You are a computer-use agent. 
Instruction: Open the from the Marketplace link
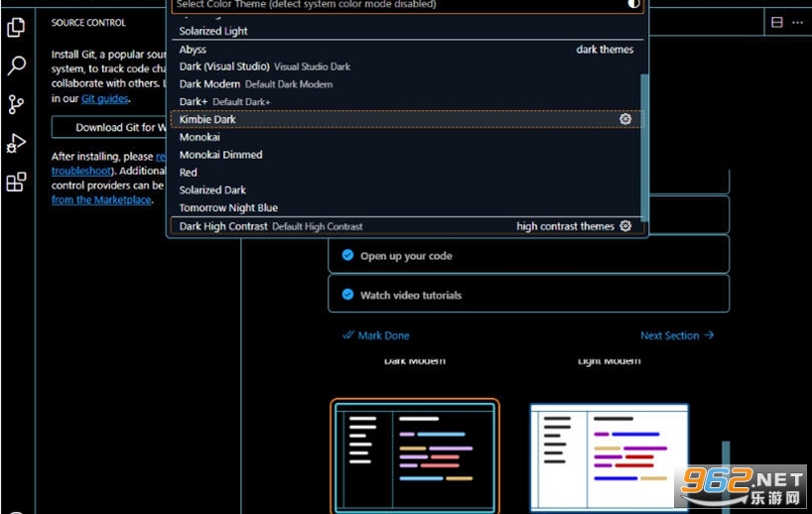101,199
